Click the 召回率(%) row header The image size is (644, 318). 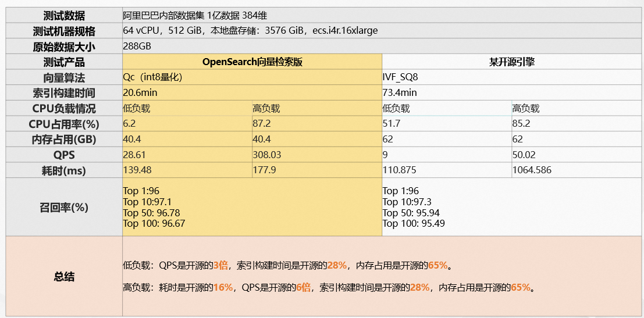coord(64,207)
